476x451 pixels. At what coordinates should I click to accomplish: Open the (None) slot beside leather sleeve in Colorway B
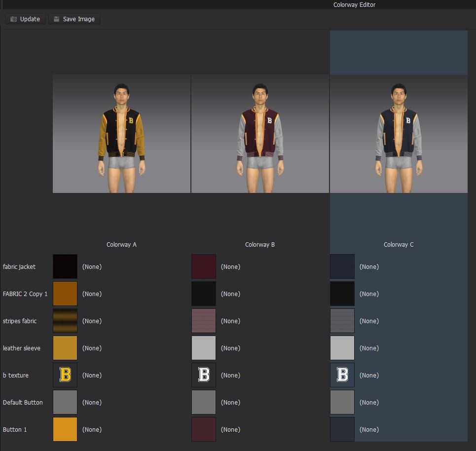click(x=231, y=348)
